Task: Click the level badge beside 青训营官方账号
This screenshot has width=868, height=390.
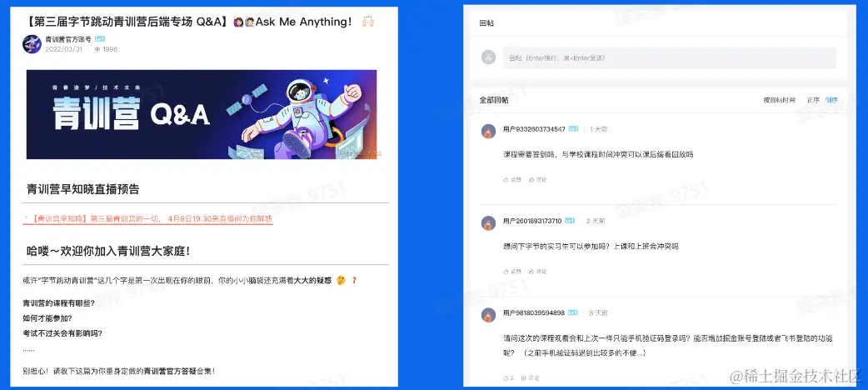Action: coord(100,39)
